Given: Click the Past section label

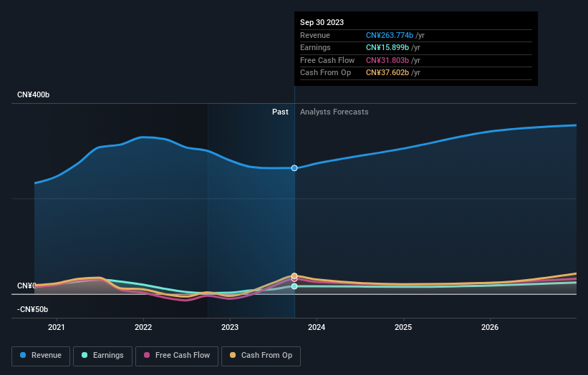Looking at the screenshot, I should (x=280, y=112).
